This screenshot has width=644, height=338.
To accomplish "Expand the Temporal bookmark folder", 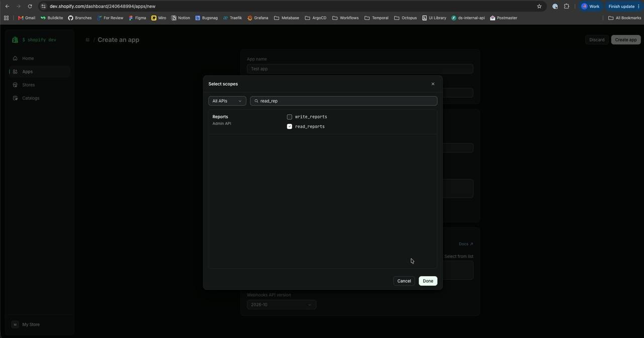I will (x=376, y=18).
